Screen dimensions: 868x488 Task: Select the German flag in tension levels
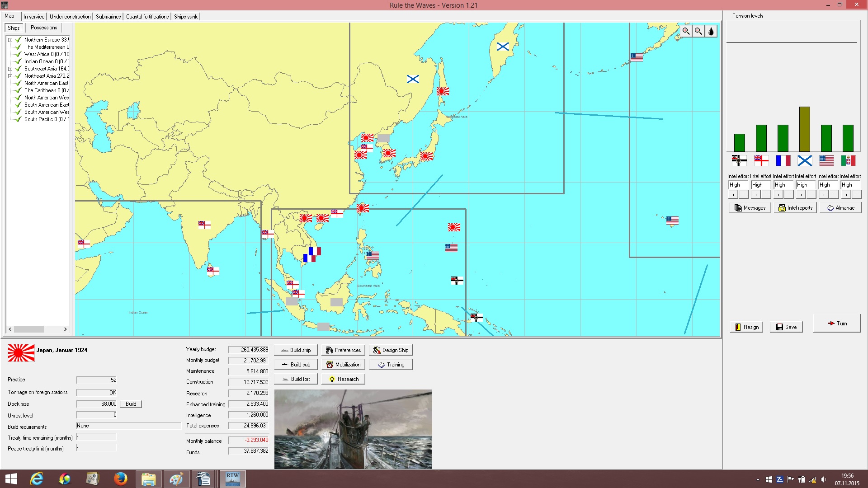739,160
